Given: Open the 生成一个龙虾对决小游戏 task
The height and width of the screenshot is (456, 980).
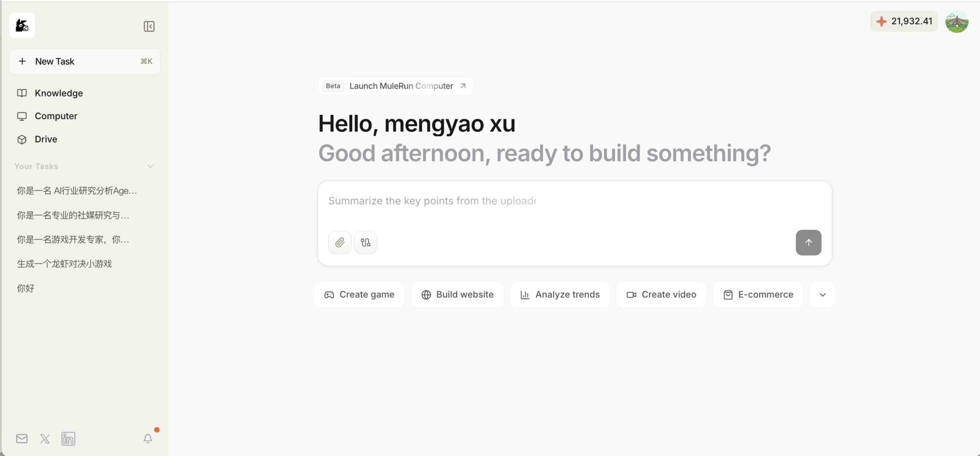Looking at the screenshot, I should click(64, 264).
